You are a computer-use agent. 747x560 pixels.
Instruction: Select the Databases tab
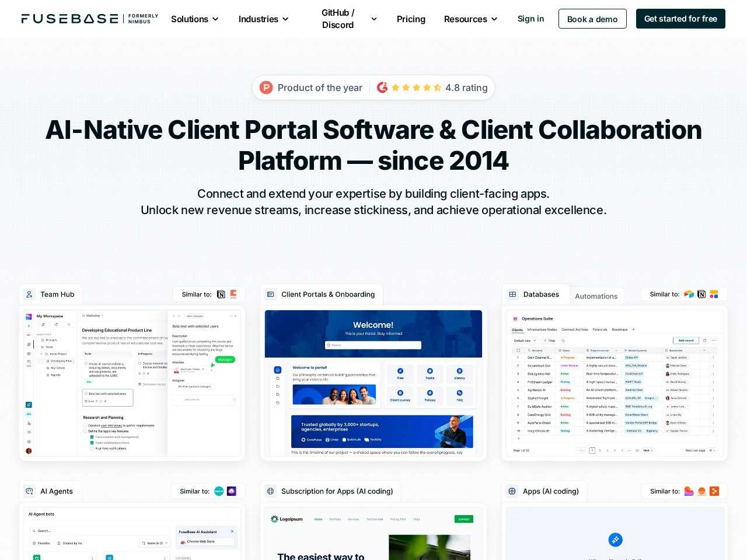click(x=535, y=295)
